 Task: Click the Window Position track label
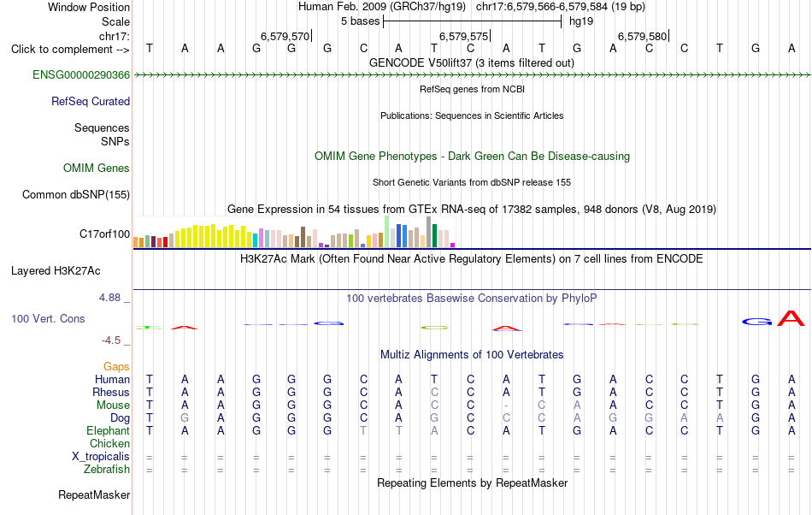tap(89, 7)
